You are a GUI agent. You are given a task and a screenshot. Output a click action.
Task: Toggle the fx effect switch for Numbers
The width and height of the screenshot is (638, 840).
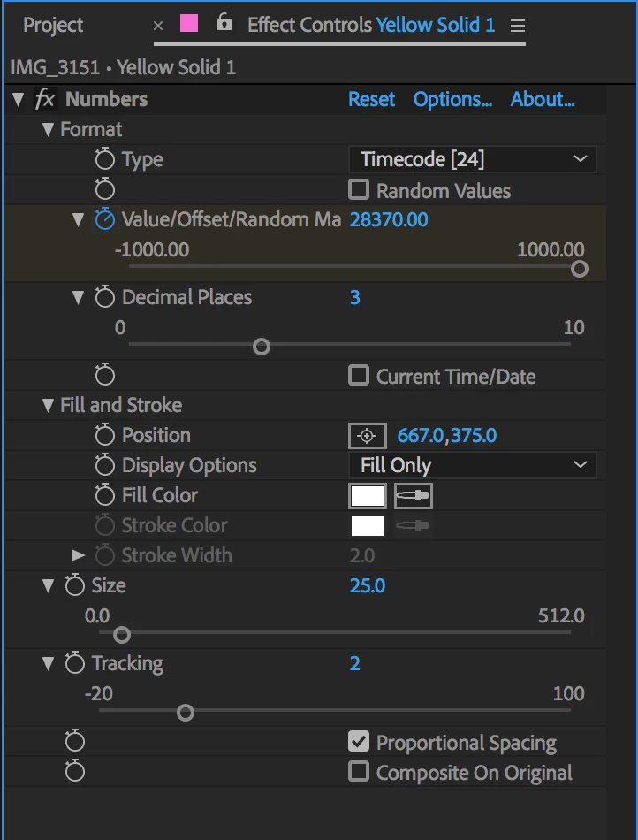click(44, 100)
